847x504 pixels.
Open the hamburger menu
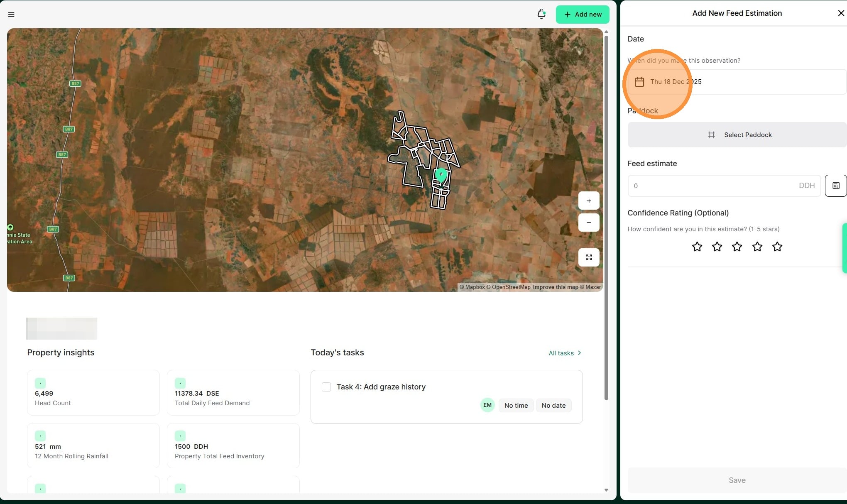tap(11, 15)
